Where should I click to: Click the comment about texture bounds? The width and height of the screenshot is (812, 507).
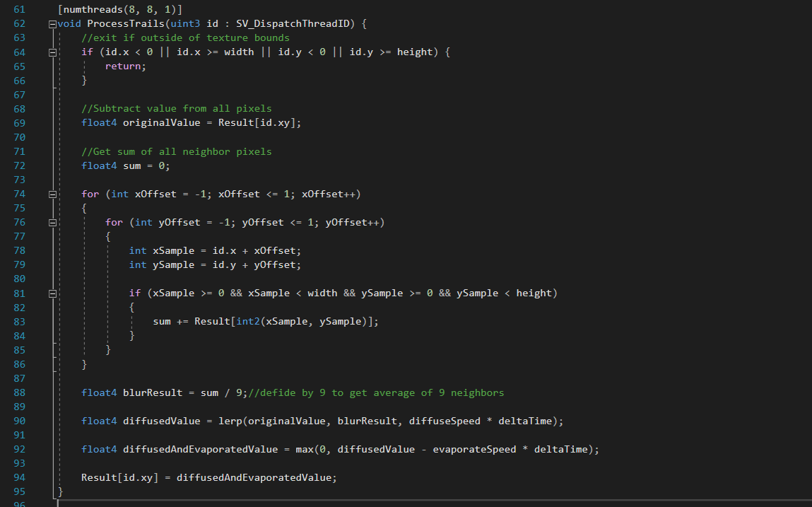point(185,38)
